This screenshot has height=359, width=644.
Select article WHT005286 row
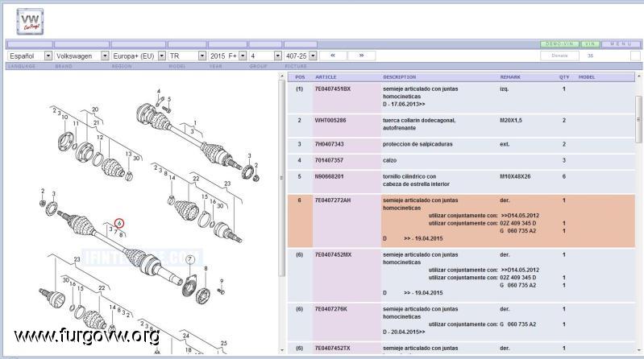point(461,125)
